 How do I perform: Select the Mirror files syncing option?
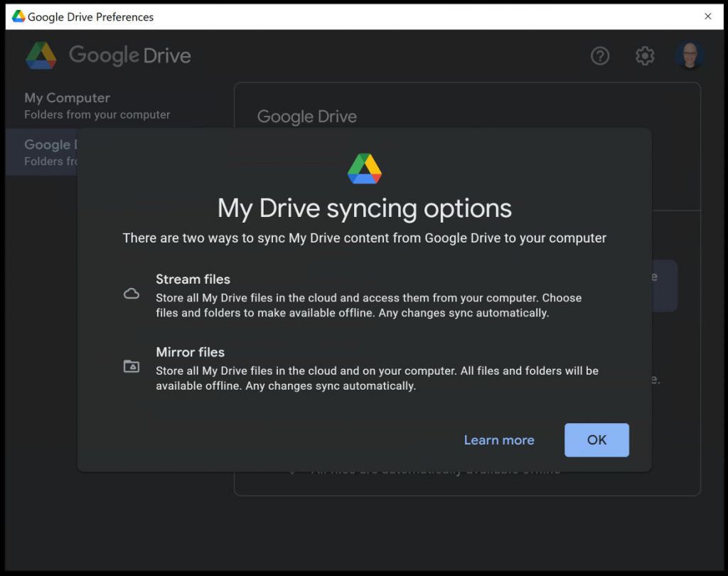click(190, 352)
